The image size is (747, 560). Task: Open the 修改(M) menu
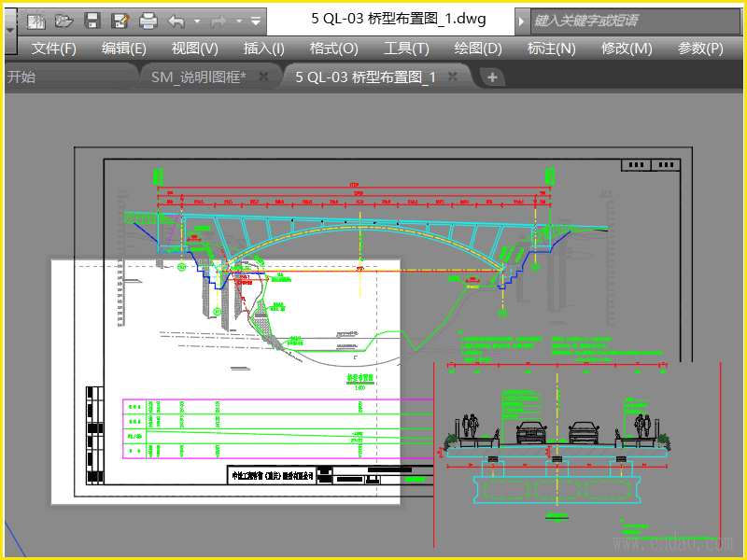tap(627, 49)
